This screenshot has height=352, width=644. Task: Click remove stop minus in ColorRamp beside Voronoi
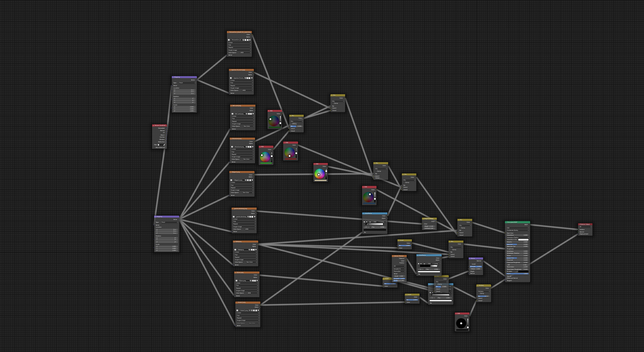tap(421, 263)
